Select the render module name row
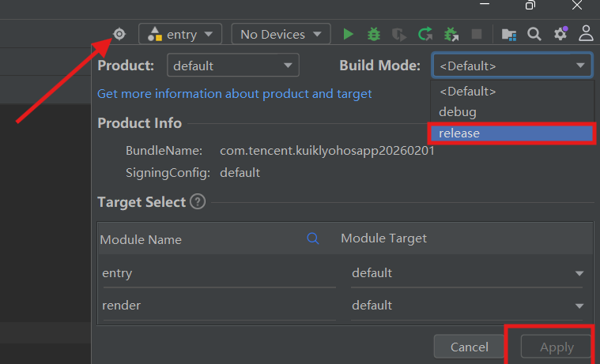600x364 pixels. pos(219,306)
